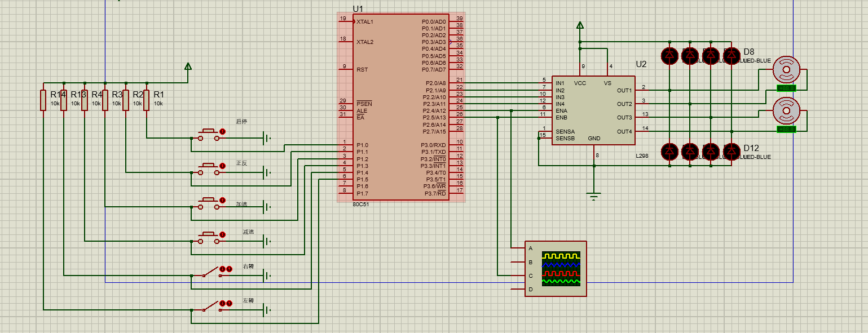Click oscilloscope channel D pin
Screen dimensions: 868x333
click(x=518, y=290)
